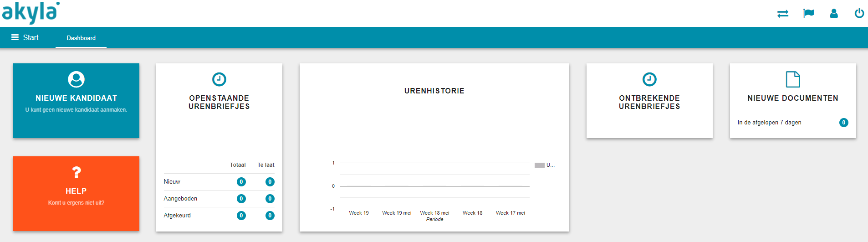Open the Nieuwe Documenten heading

point(793,98)
